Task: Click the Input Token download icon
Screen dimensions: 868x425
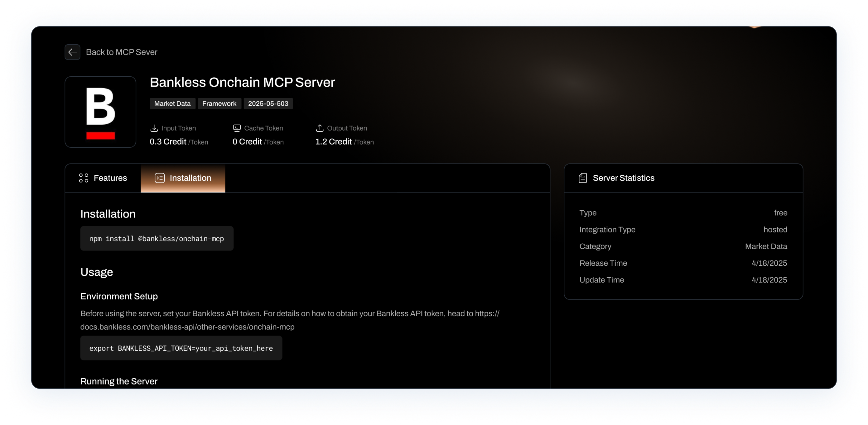Action: (154, 128)
